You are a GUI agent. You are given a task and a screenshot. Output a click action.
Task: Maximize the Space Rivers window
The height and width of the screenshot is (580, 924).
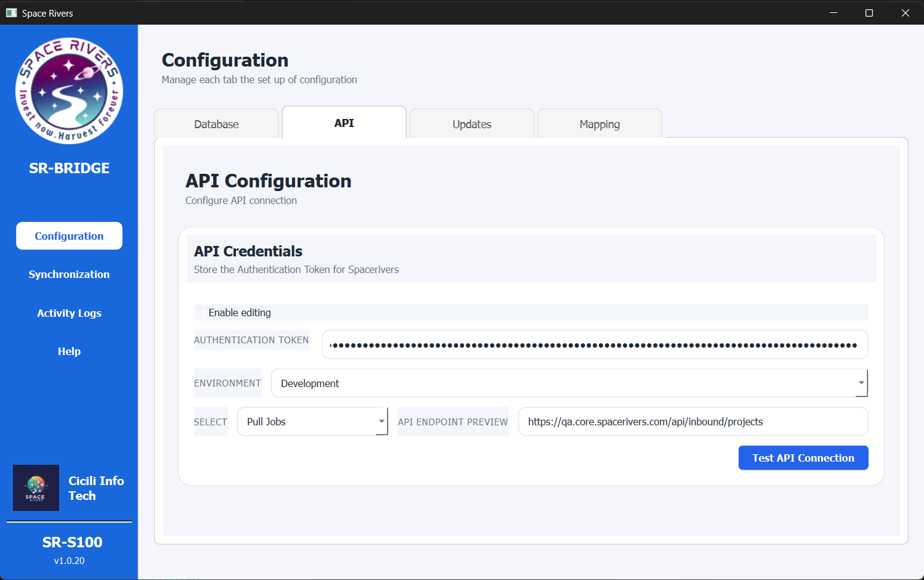pyautogui.click(x=869, y=13)
